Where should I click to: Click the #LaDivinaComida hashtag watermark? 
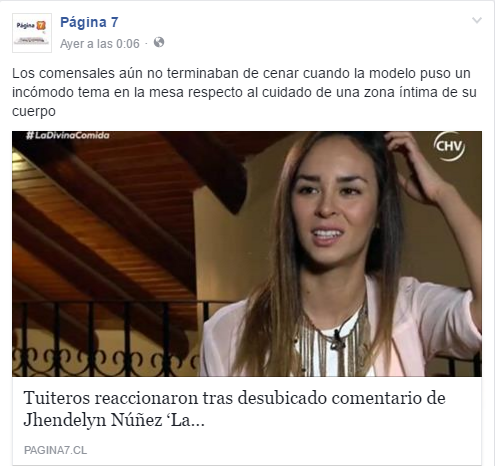(x=68, y=135)
